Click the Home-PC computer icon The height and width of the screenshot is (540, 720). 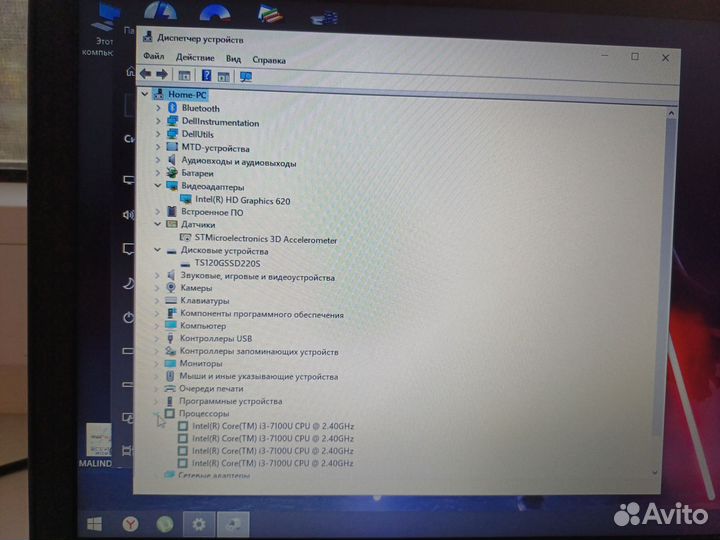pos(159,94)
